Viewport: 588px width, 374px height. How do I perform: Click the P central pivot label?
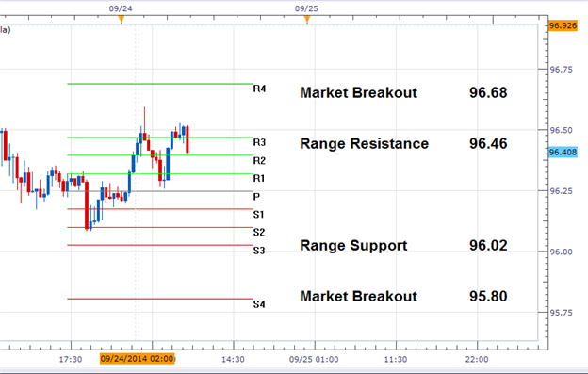tap(256, 197)
